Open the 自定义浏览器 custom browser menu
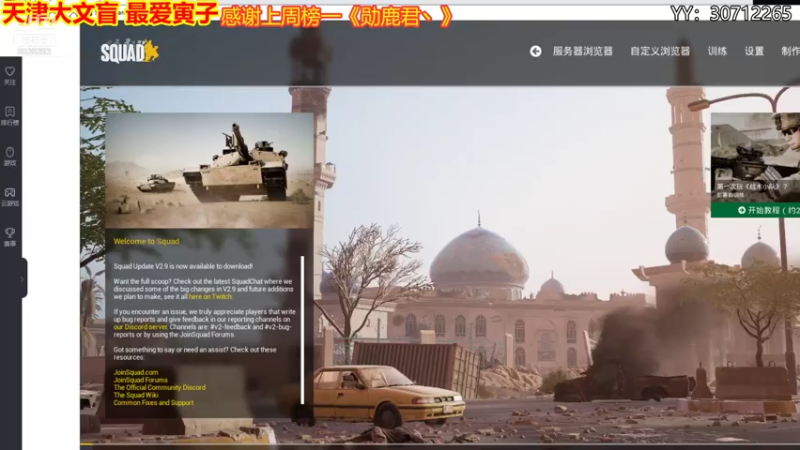Viewport: 800px width, 450px height. 660,51
